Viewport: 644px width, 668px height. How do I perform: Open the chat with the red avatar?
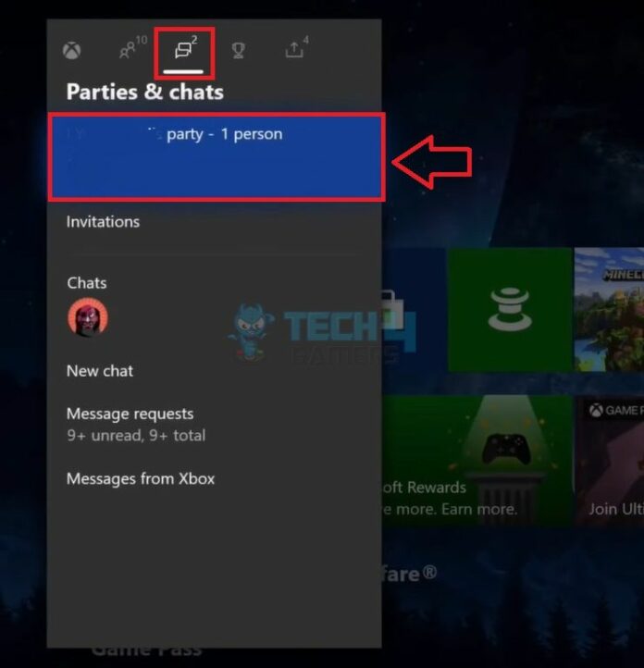tap(88, 318)
